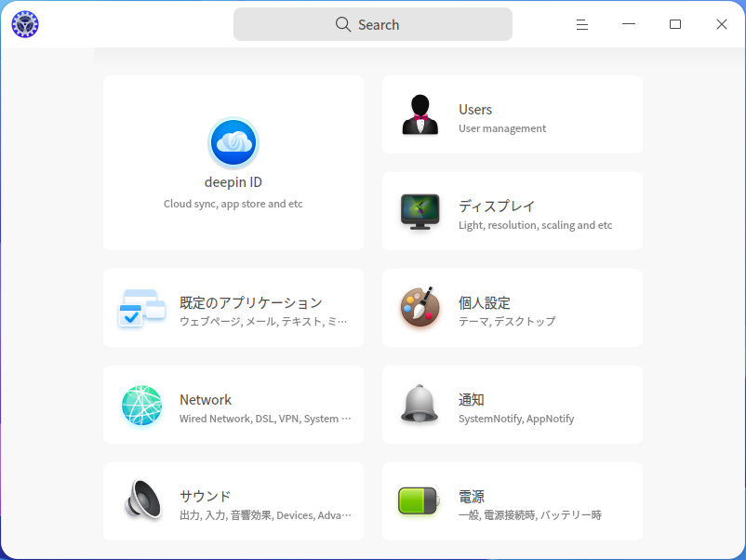
Task: Click 'User management' subtitle
Action: pos(502,128)
